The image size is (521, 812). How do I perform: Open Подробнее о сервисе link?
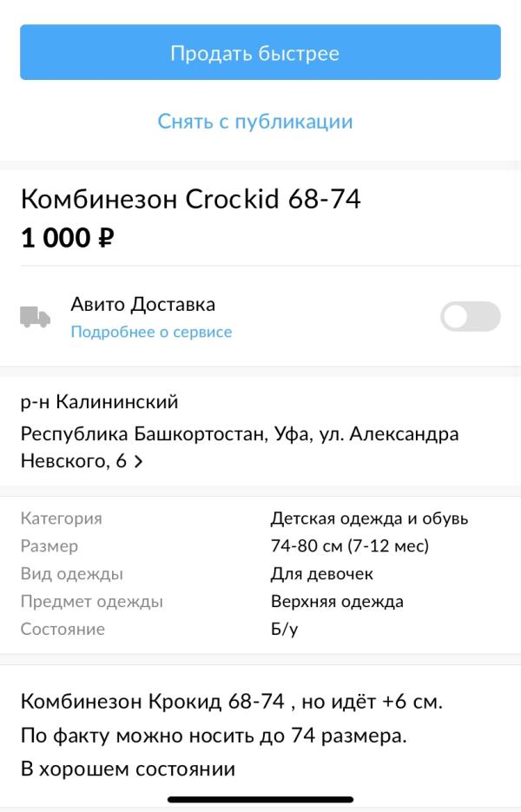point(151,332)
